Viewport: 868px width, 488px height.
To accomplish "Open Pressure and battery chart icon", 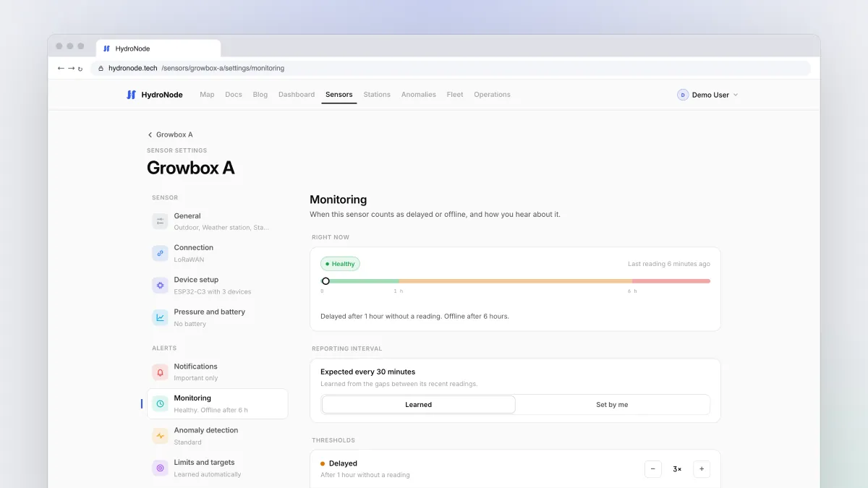I will tap(160, 317).
